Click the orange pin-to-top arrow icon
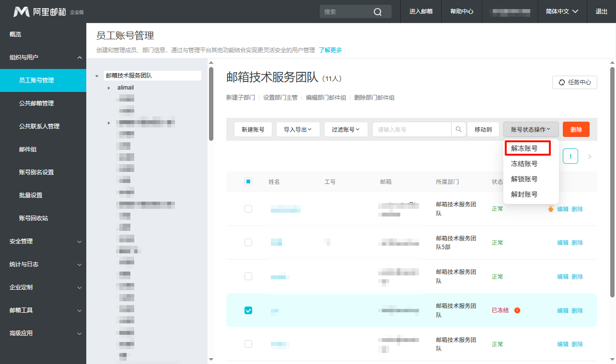Image resolution: width=616 pixels, height=364 pixels. coord(550,209)
